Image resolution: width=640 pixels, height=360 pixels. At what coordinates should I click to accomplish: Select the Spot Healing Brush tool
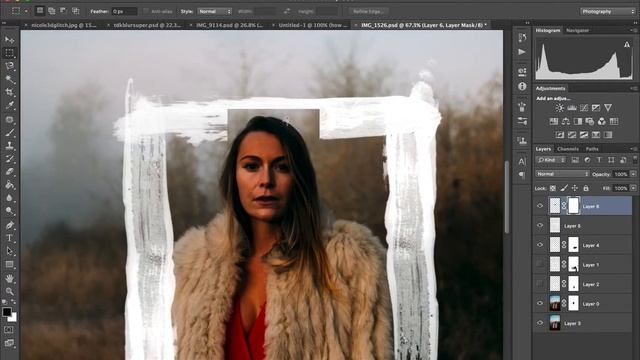[9, 119]
